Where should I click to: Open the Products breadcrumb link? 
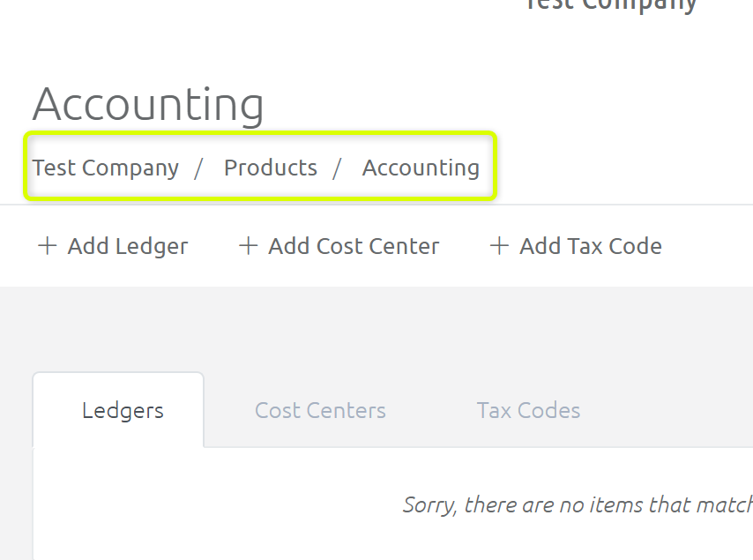(271, 168)
